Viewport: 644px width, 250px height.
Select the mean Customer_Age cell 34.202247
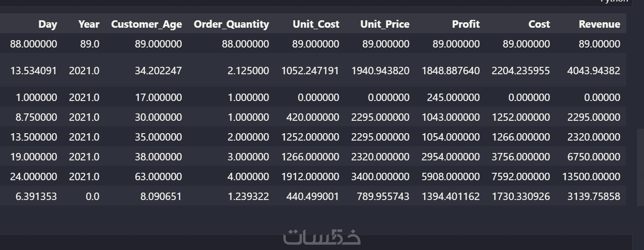pyautogui.click(x=158, y=71)
